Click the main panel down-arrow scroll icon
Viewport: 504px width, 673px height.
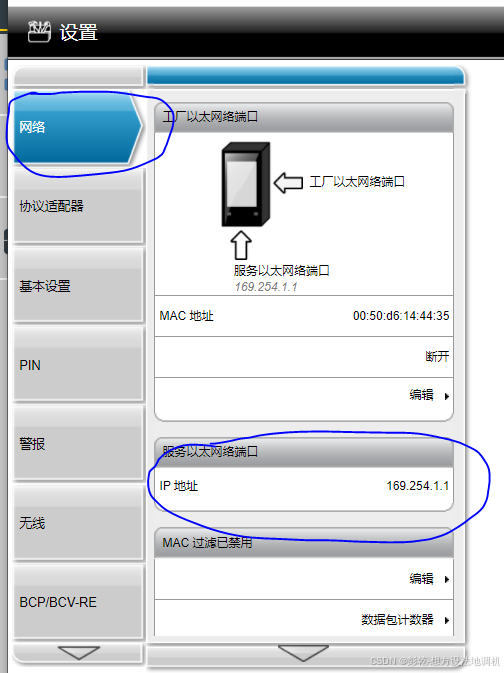coord(303,653)
